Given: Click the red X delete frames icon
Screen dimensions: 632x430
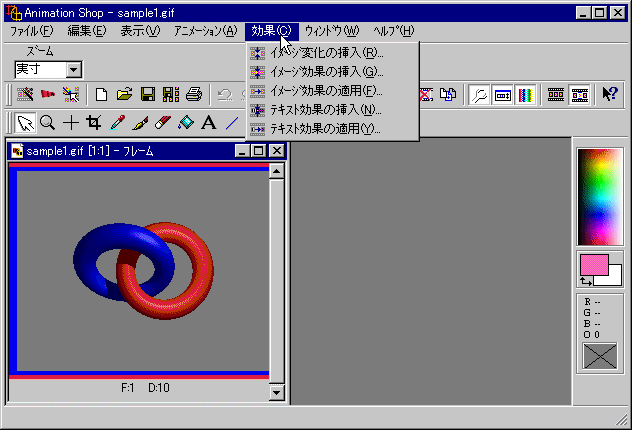Looking at the screenshot, I should [x=426, y=95].
